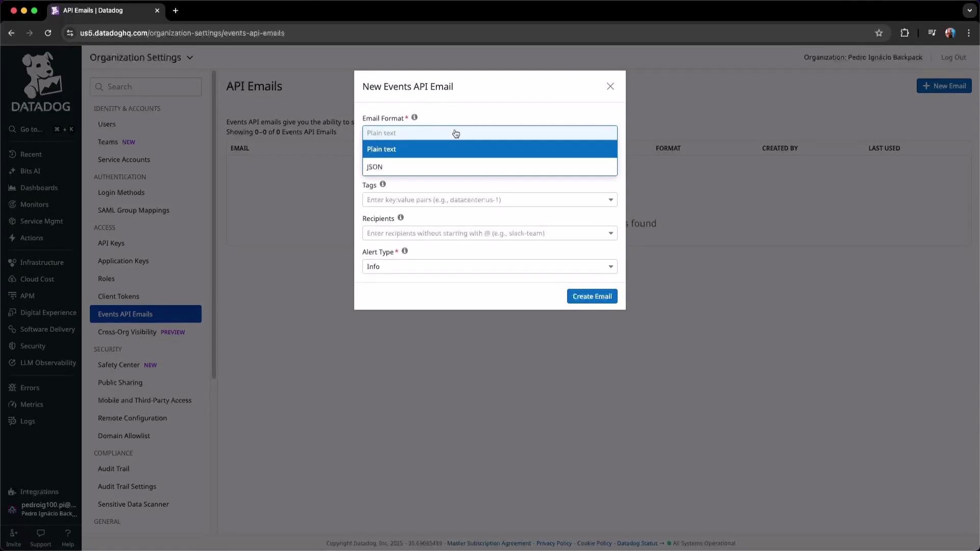Open Master Subscription Agreement footer link
The width and height of the screenshot is (980, 551).
(x=489, y=543)
